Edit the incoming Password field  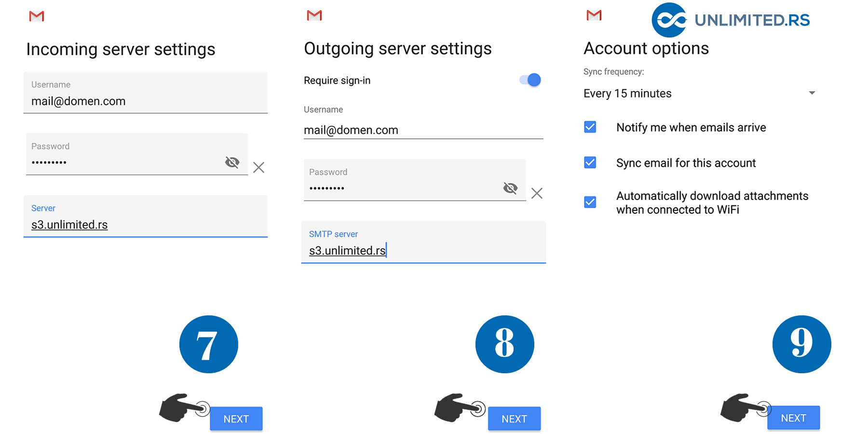(137, 154)
